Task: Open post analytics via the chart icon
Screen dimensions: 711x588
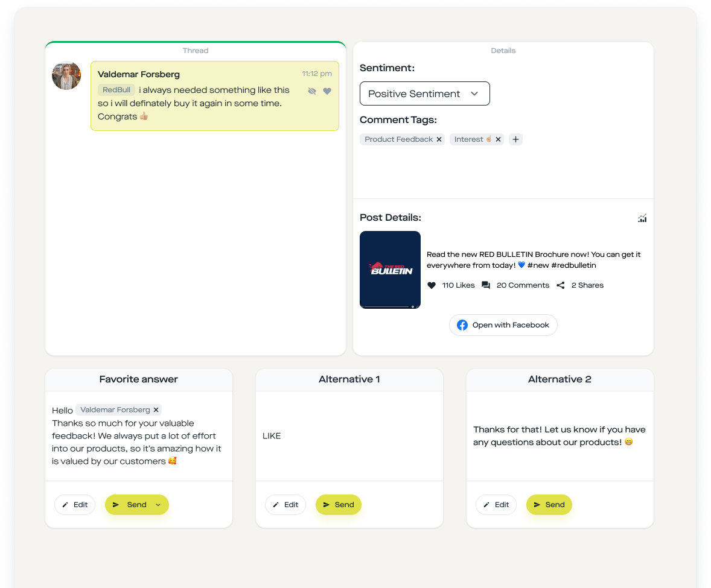Action: 642,218
